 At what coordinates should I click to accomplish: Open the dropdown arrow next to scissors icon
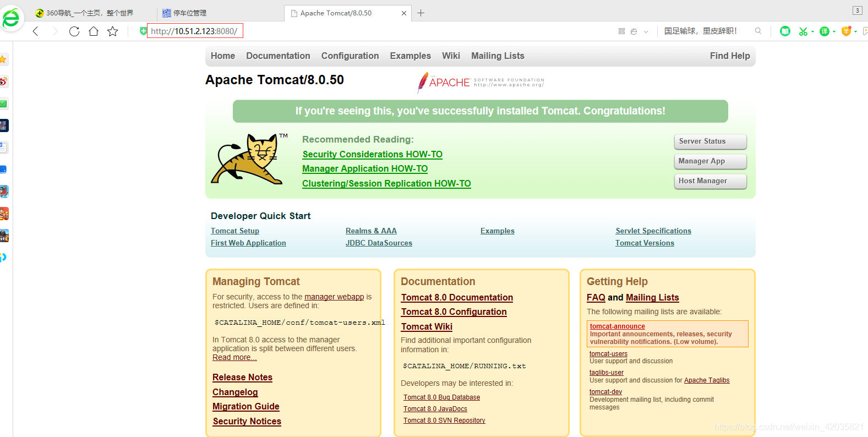coord(812,32)
